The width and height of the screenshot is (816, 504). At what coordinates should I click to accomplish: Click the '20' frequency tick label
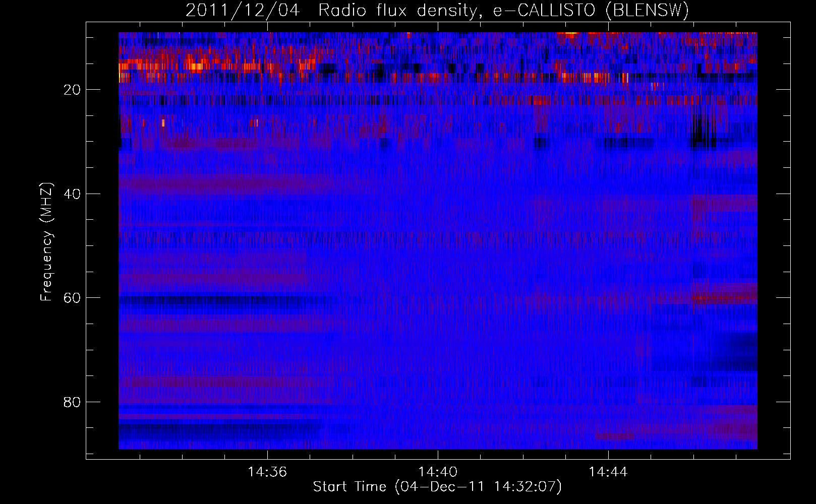[73, 90]
